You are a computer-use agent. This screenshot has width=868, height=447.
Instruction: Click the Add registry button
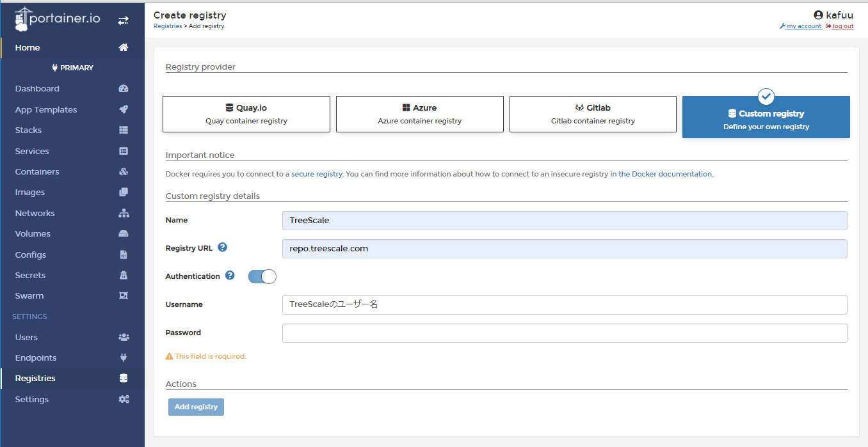196,407
